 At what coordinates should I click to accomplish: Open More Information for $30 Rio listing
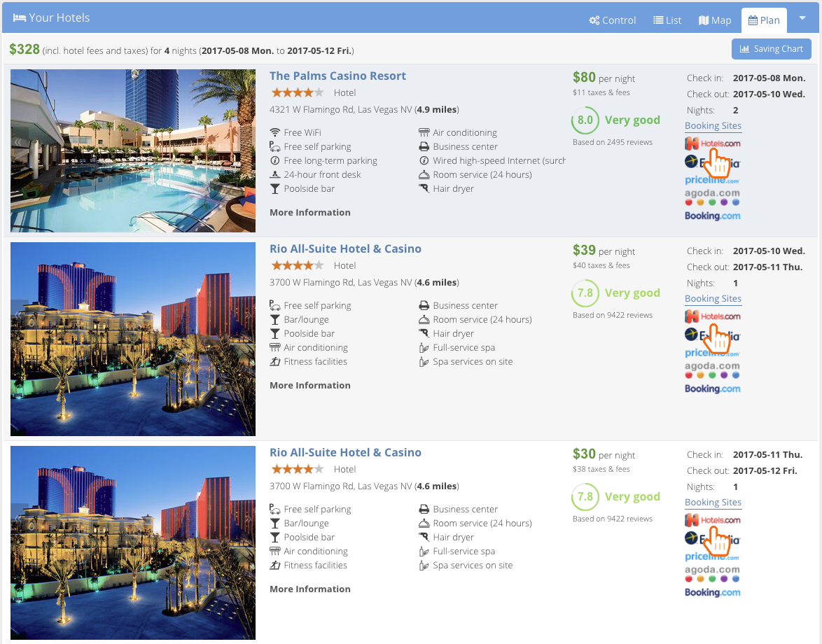pos(309,589)
